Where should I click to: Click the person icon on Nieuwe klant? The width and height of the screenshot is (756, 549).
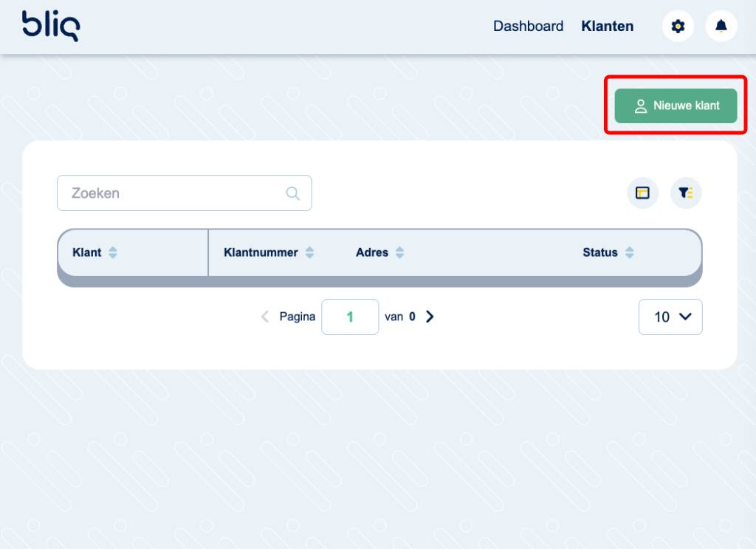pyautogui.click(x=640, y=106)
